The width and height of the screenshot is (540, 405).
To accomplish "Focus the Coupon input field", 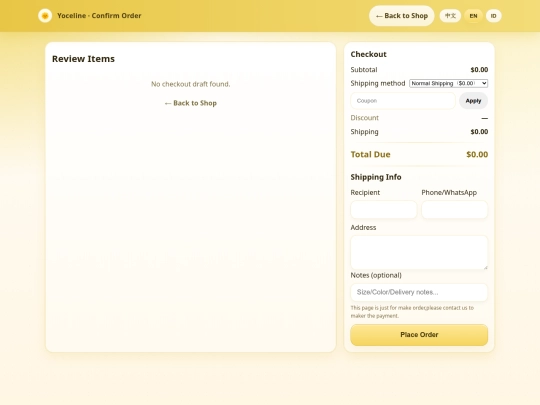I will [x=403, y=101].
